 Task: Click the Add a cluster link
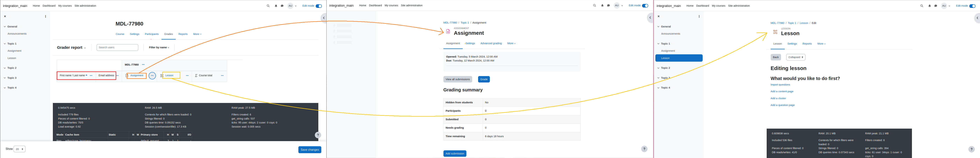click(778, 98)
